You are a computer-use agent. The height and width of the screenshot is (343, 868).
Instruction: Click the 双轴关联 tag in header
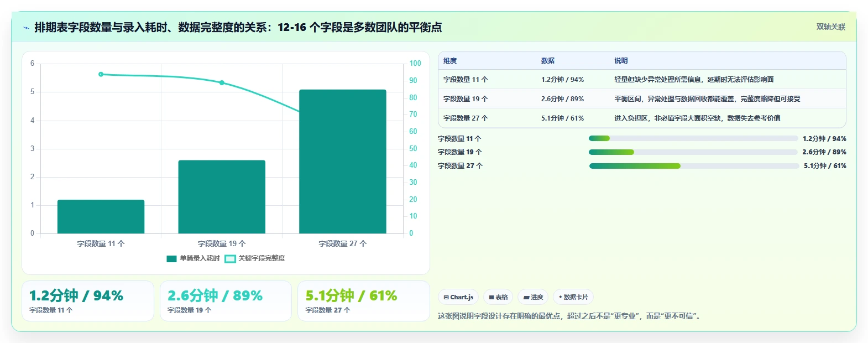click(x=831, y=27)
